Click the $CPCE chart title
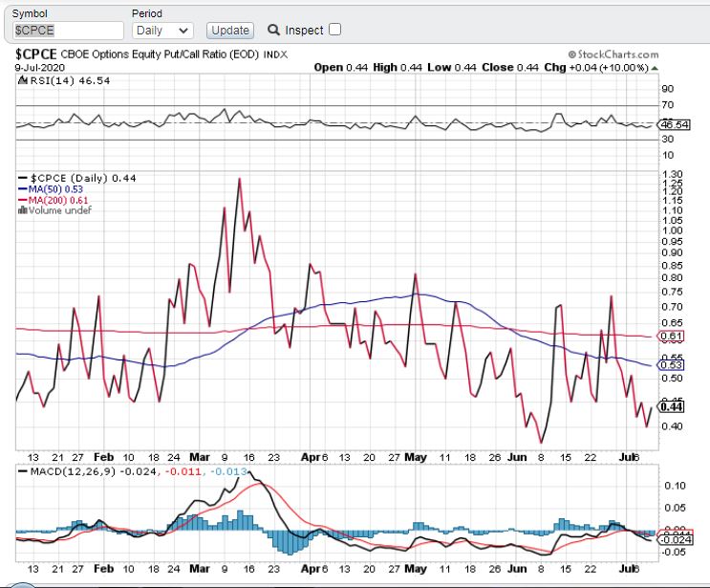This screenshot has height=588, width=710. pyautogui.click(x=35, y=54)
